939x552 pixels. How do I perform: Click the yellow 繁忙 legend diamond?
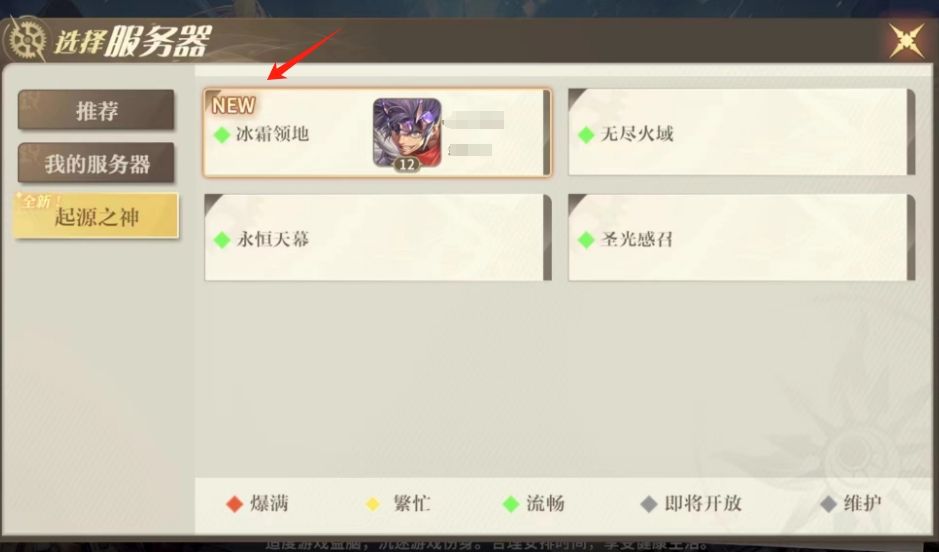click(373, 504)
